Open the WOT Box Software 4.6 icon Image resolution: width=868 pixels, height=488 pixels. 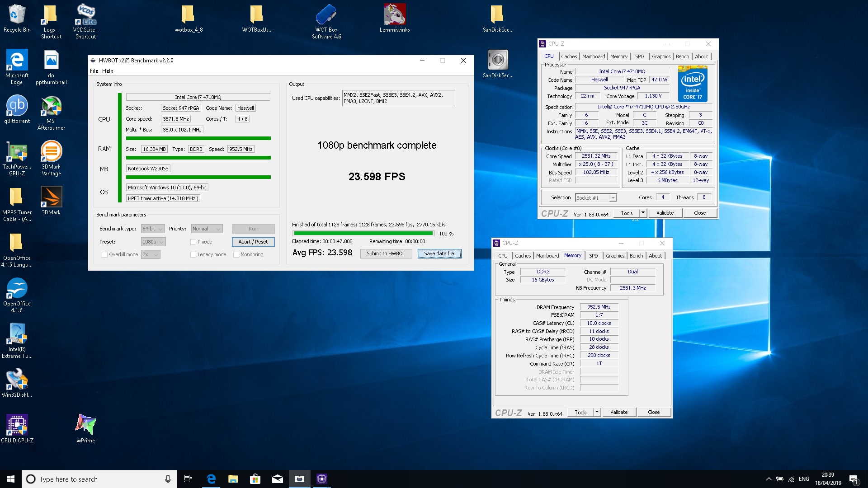326,21
